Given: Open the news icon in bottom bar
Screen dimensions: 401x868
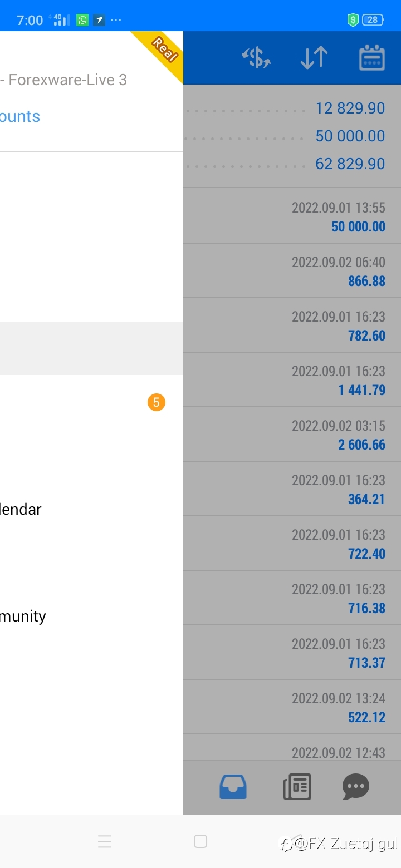Looking at the screenshot, I should click(x=297, y=787).
